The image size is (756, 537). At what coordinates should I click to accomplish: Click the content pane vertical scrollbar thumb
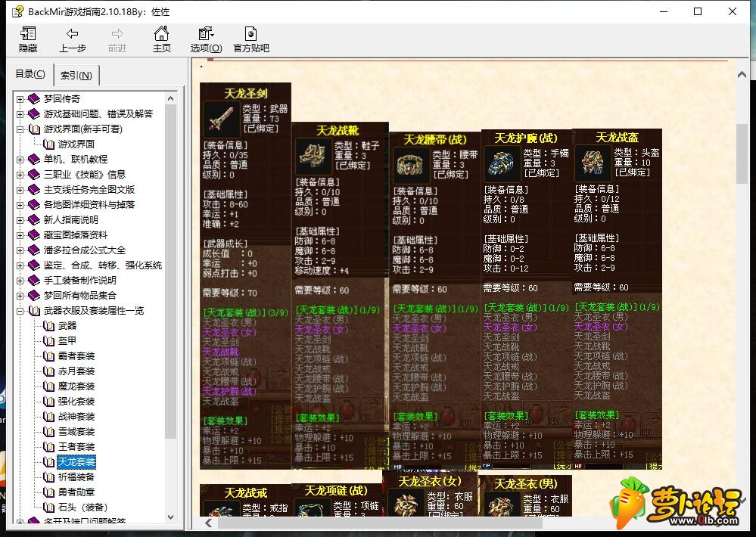[x=742, y=154]
